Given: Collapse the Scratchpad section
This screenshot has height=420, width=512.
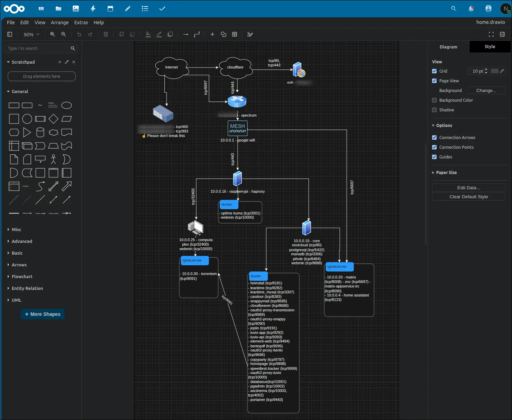Looking at the screenshot, I should [x=8, y=62].
